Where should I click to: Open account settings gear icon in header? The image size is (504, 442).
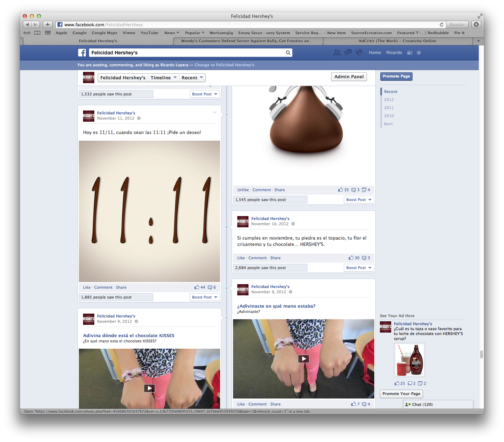pos(419,53)
